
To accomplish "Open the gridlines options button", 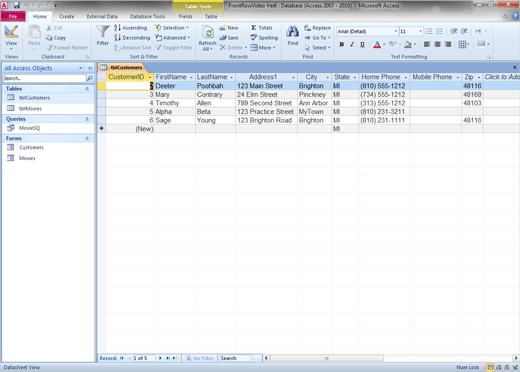I will click(x=464, y=44).
